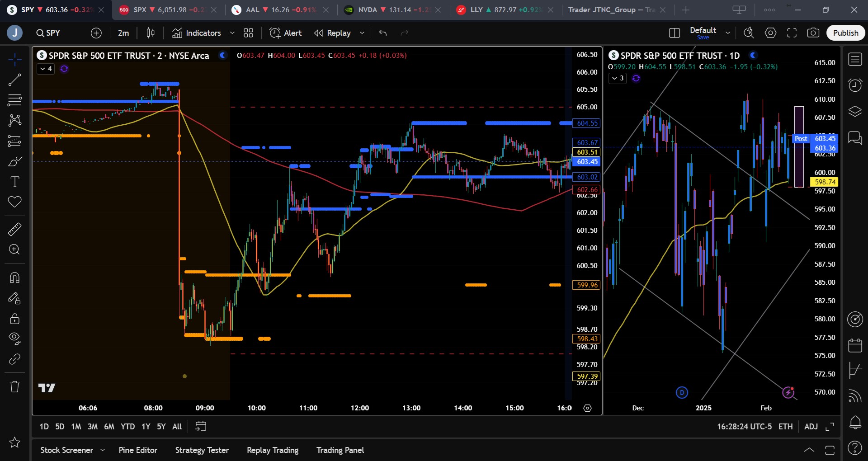Open the alerts clock panel
The height and width of the screenshot is (461, 868).
coord(855,85)
